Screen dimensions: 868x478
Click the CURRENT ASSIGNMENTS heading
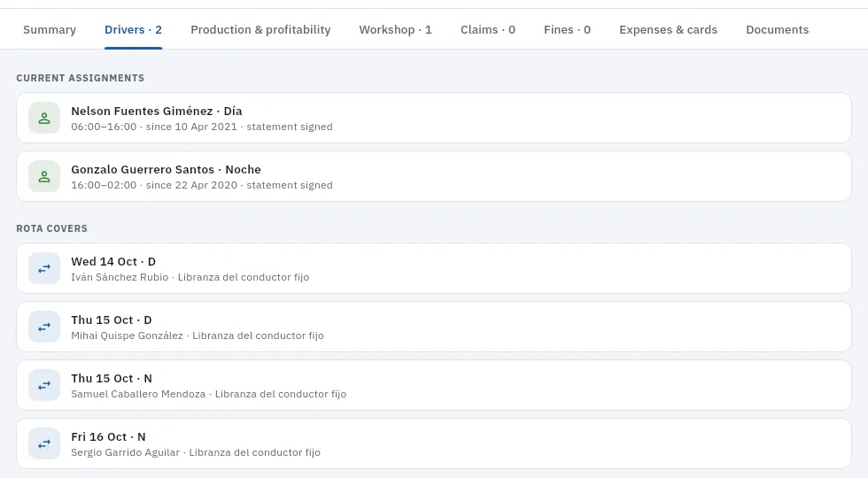(81, 78)
